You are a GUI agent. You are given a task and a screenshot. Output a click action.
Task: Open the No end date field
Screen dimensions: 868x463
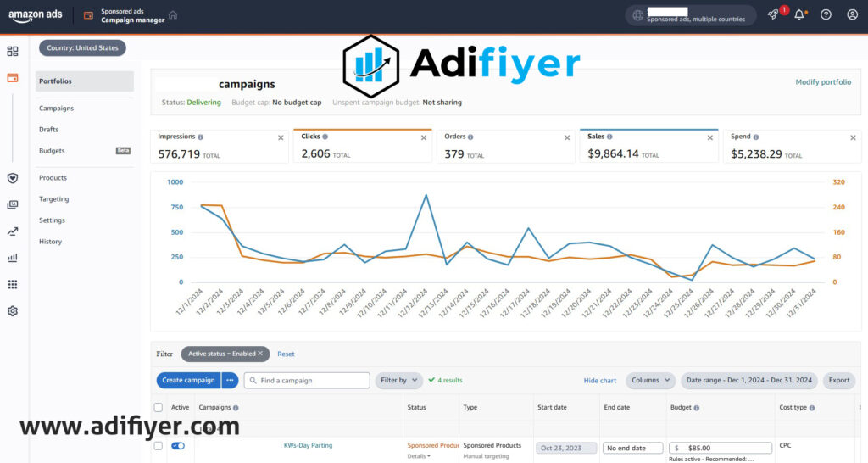click(x=632, y=448)
